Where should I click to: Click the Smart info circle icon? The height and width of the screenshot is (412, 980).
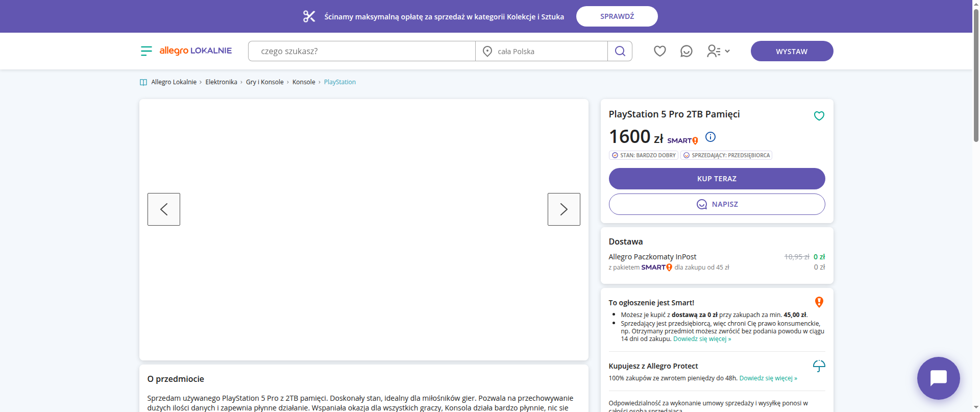click(x=710, y=137)
